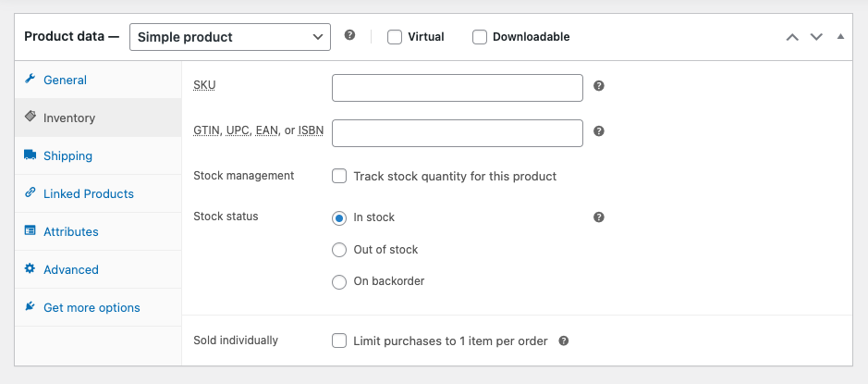Image resolution: width=868 pixels, height=384 pixels.
Task: Click the truck icon for Shipping
Action: coord(30,155)
